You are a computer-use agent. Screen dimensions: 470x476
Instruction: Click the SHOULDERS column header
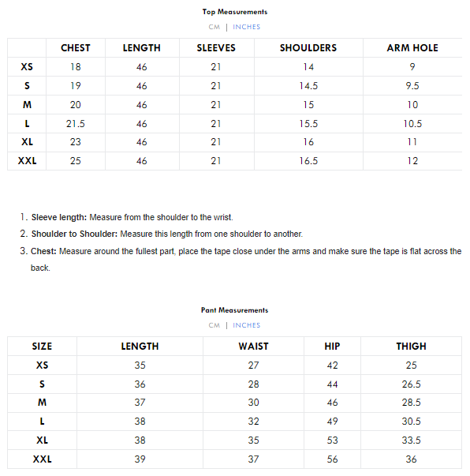[x=308, y=48]
